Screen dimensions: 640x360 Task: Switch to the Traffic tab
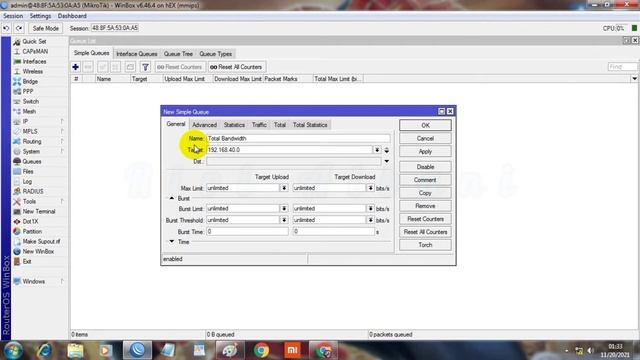pos(259,125)
